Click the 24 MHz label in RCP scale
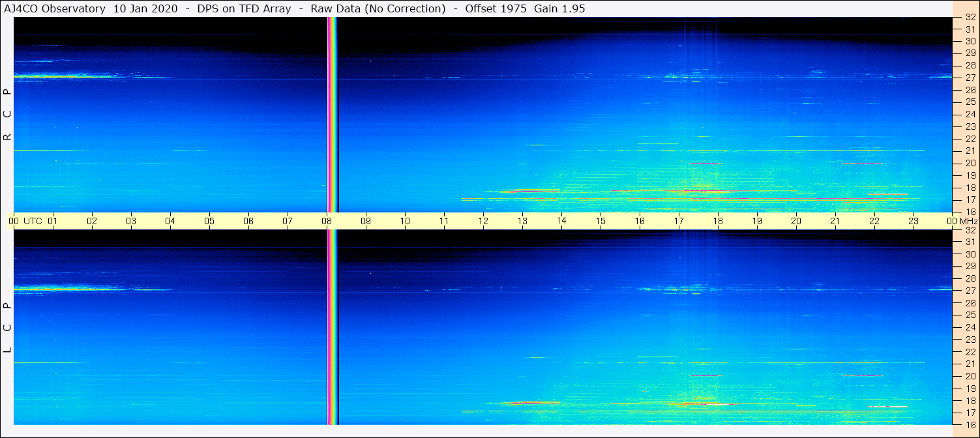 [x=970, y=114]
